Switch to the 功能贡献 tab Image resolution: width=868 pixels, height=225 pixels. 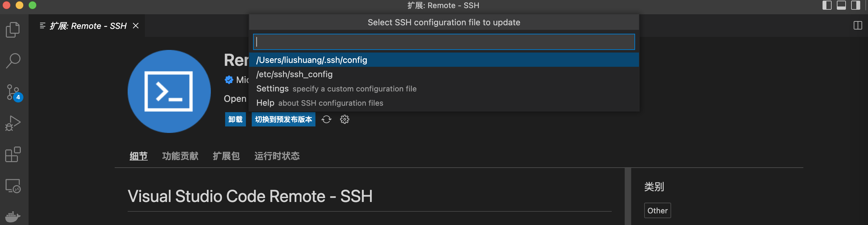click(x=180, y=156)
